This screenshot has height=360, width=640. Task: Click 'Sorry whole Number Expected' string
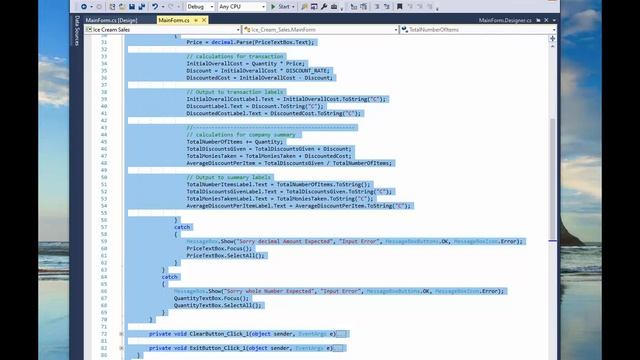pos(269,291)
